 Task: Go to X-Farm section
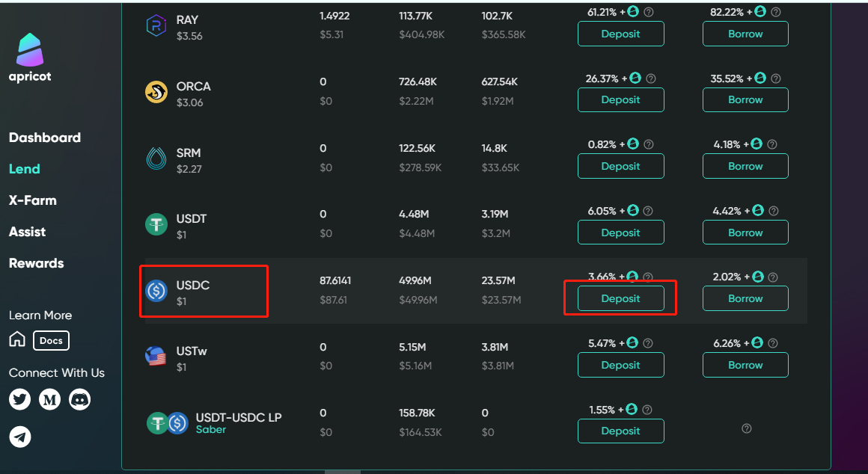point(33,200)
